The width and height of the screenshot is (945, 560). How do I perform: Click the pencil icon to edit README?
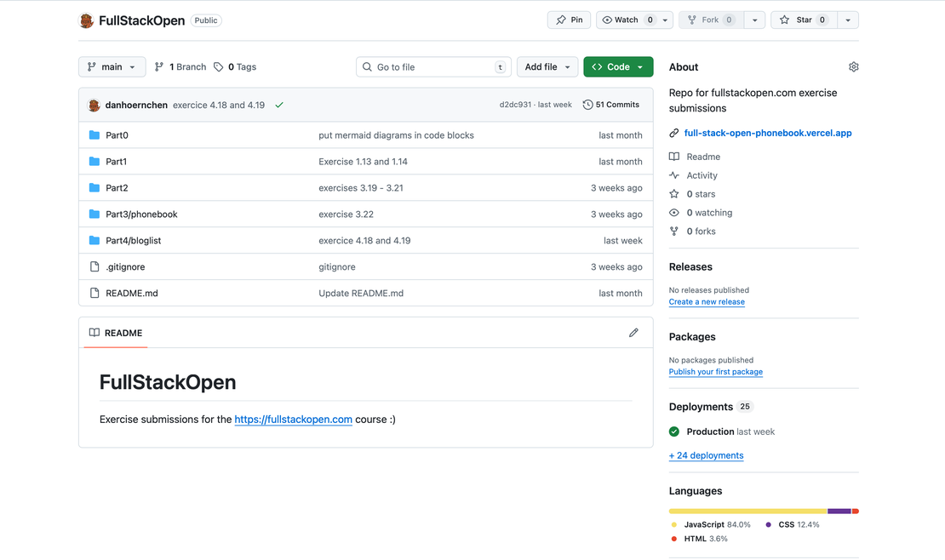coord(633,332)
